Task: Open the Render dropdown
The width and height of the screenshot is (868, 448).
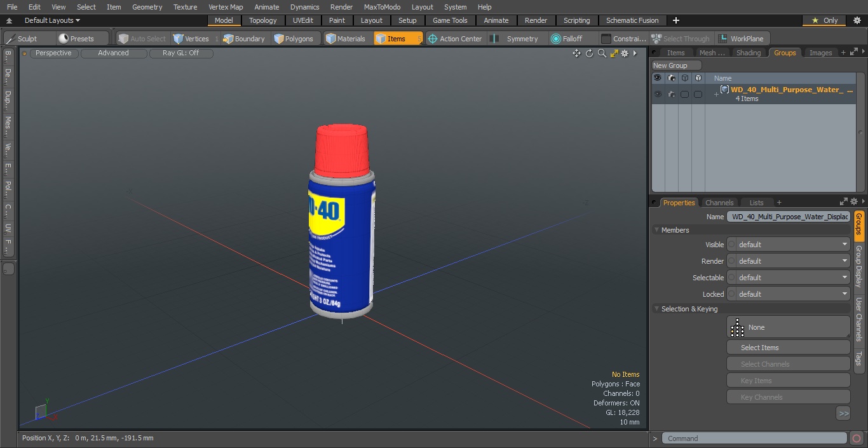Action: [x=788, y=261]
